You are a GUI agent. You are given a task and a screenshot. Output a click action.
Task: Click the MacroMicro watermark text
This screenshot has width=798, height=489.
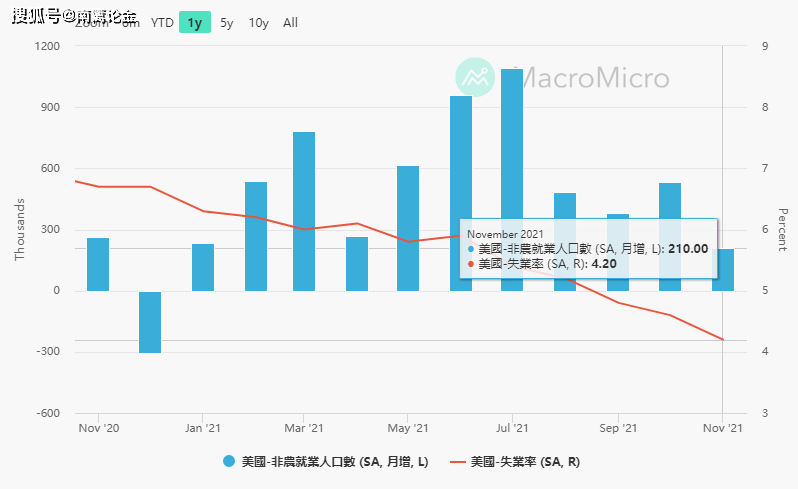pyautogui.click(x=591, y=78)
